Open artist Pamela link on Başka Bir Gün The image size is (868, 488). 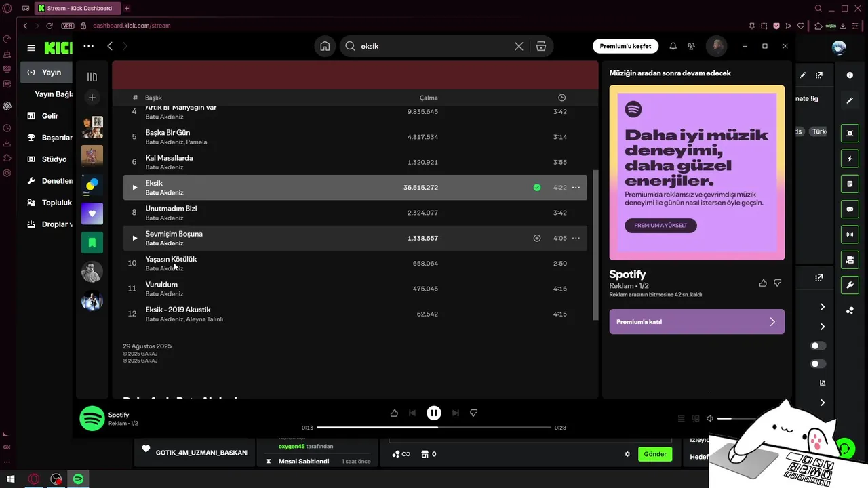click(x=197, y=142)
